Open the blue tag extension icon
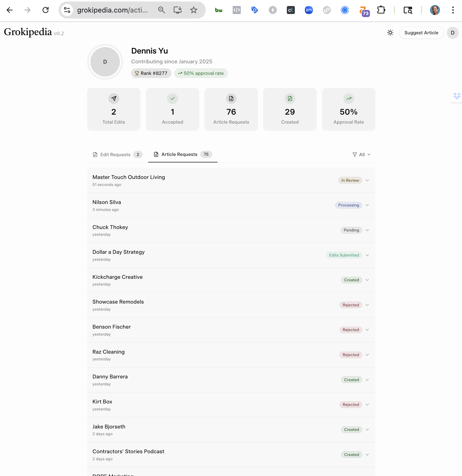This screenshot has width=462, height=476. tap(255, 10)
